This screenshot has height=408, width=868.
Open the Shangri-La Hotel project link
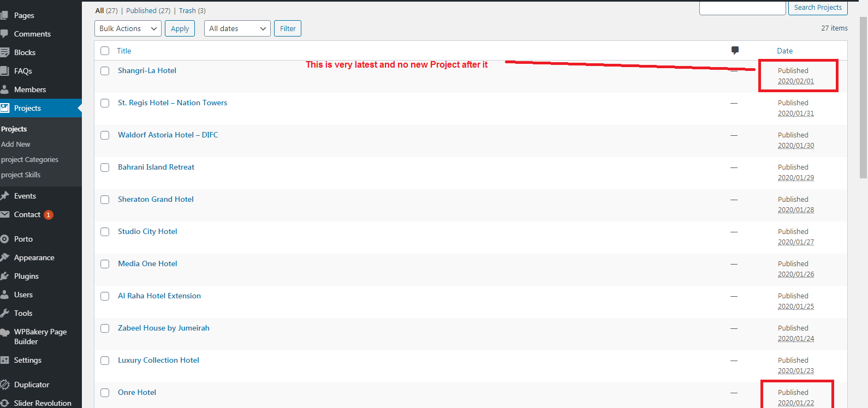pyautogui.click(x=147, y=70)
